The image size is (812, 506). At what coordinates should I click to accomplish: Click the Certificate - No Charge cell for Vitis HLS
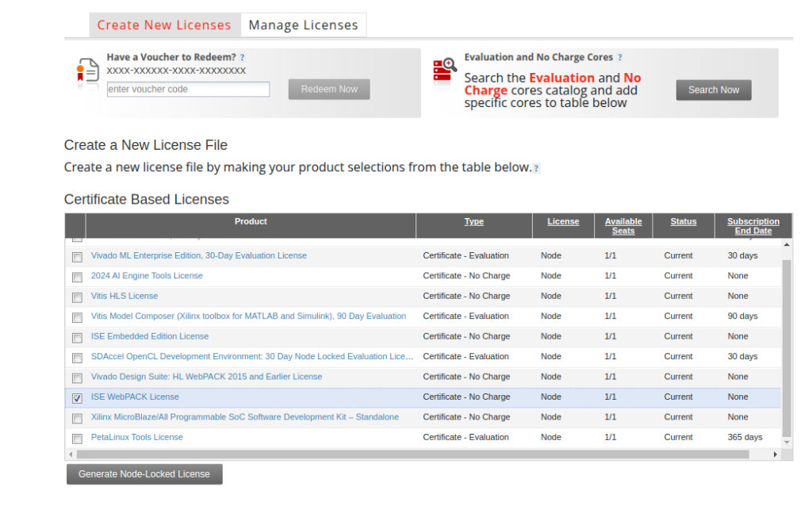pyautogui.click(x=466, y=296)
